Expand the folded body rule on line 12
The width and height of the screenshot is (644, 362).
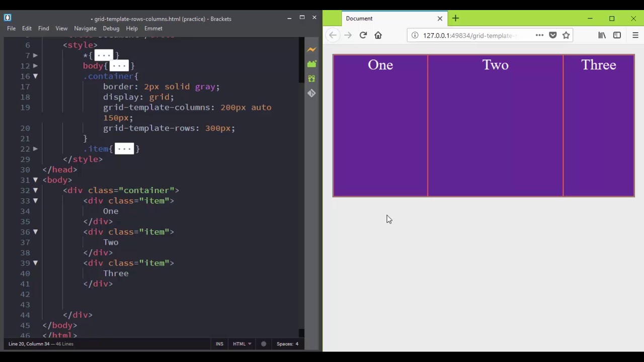click(x=35, y=66)
